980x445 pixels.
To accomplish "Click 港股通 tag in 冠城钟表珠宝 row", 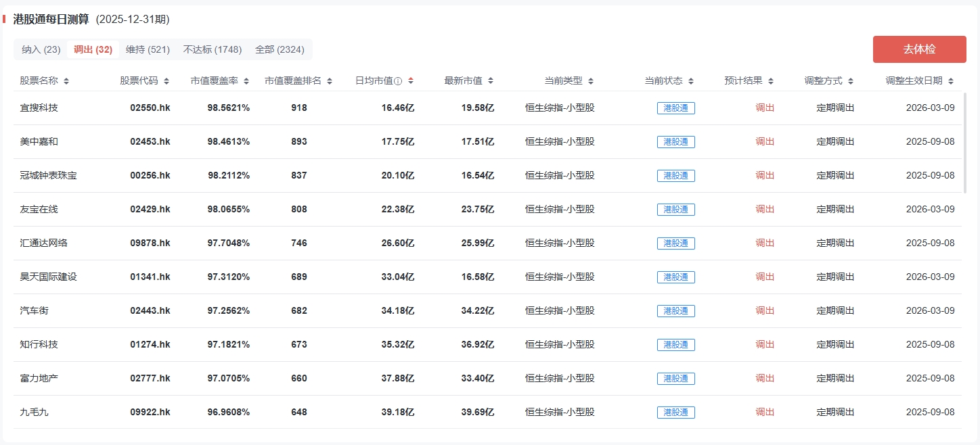I will 676,176.
